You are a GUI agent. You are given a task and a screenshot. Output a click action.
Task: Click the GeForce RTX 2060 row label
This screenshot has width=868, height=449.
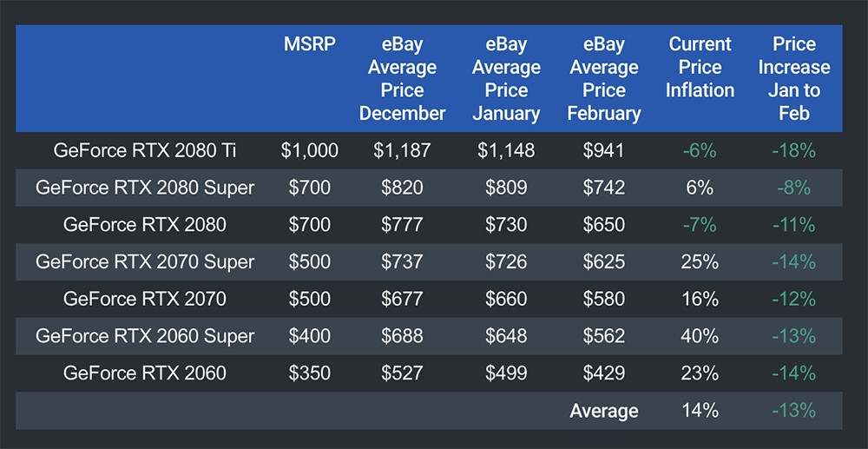(x=145, y=373)
